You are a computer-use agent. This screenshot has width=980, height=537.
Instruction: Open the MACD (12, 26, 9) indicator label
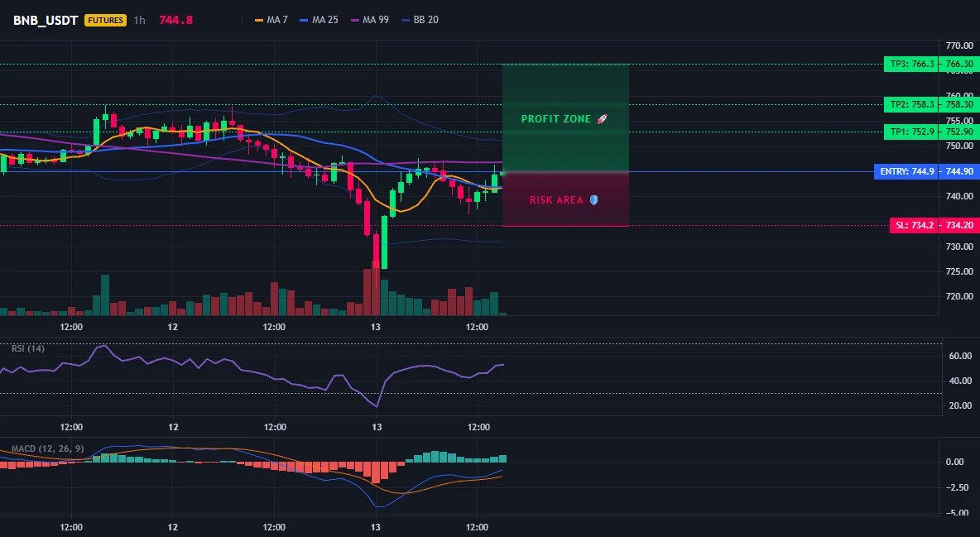click(47, 448)
